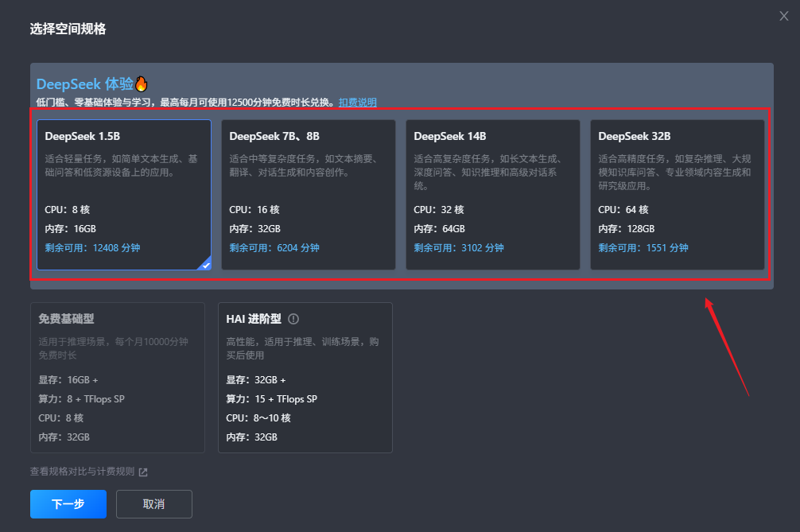Click 剩余可用：12408 分钟 text

[92, 248]
